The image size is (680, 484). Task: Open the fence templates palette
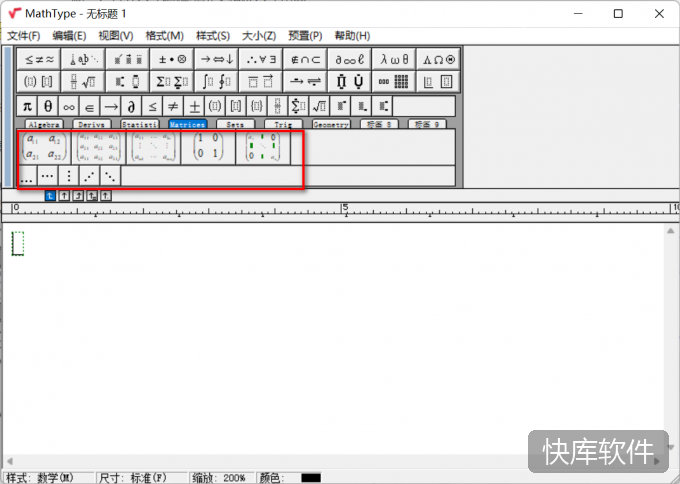click(39, 81)
